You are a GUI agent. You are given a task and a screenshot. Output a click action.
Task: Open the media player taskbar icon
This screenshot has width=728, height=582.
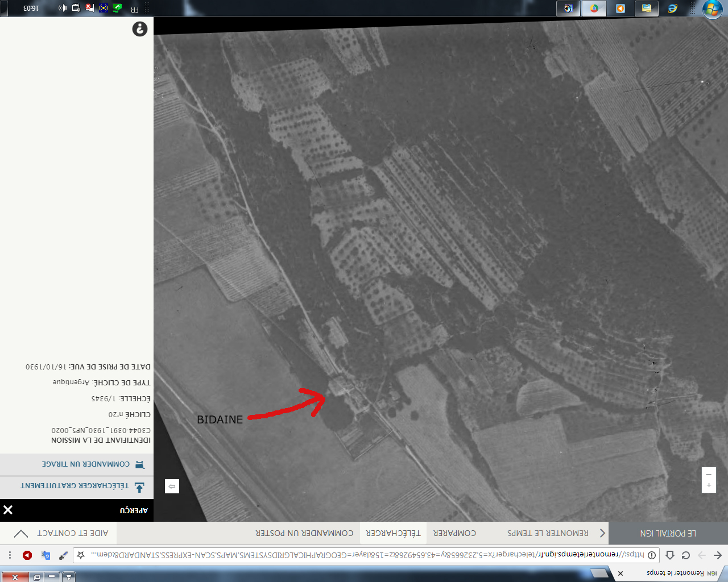tap(621, 9)
